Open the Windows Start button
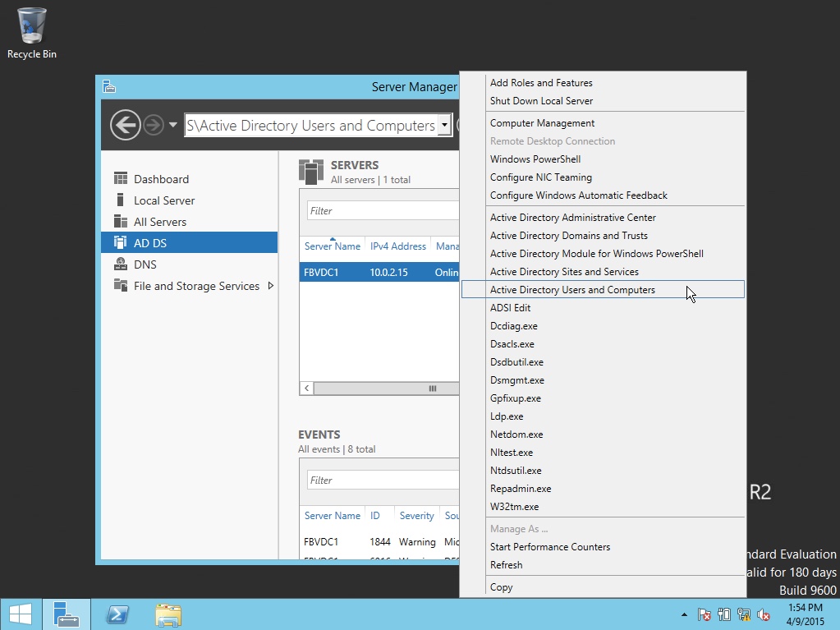The height and width of the screenshot is (630, 840). [x=21, y=614]
